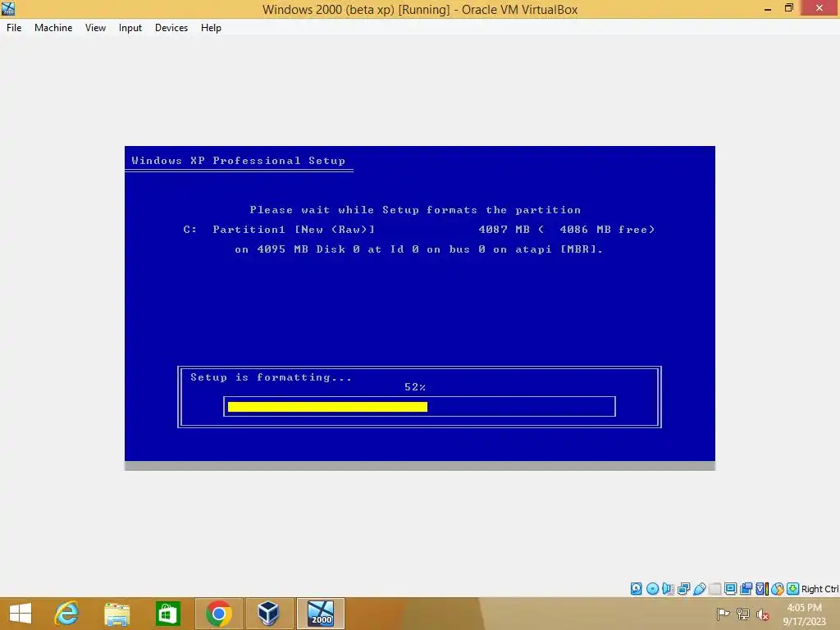Click the 'Setup is formatting...' text
This screenshot has height=630, width=840.
pos(271,377)
